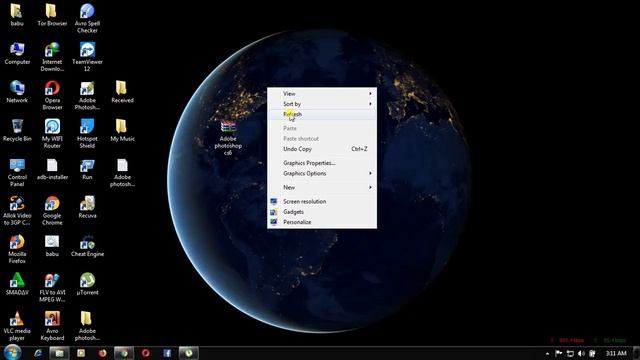Click the Internet Download Manager shortcut
640x360 pixels.
52,56
